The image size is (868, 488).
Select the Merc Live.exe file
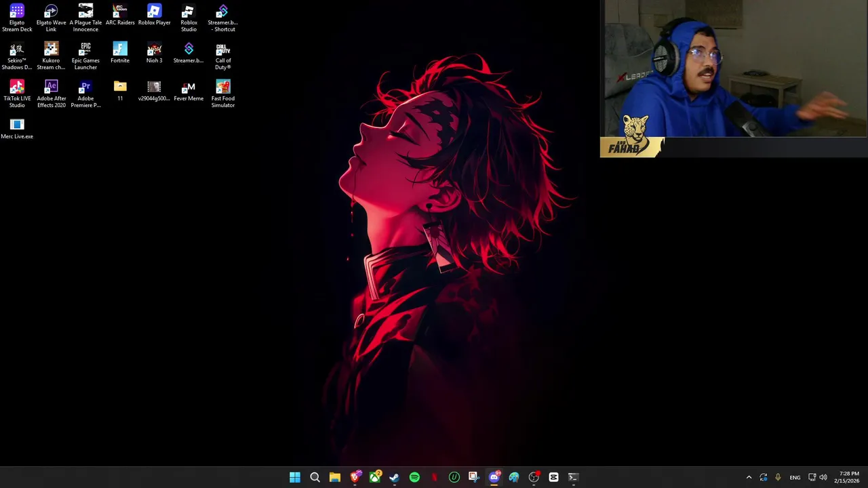tap(17, 129)
